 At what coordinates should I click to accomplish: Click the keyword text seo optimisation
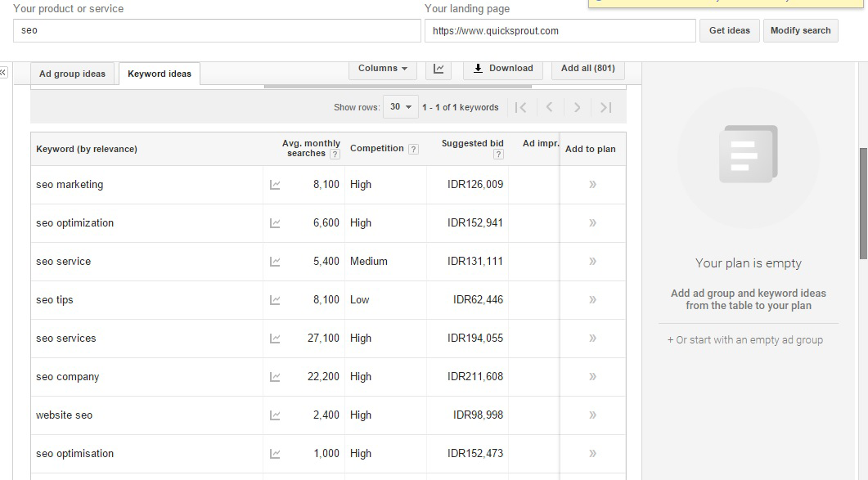74,454
